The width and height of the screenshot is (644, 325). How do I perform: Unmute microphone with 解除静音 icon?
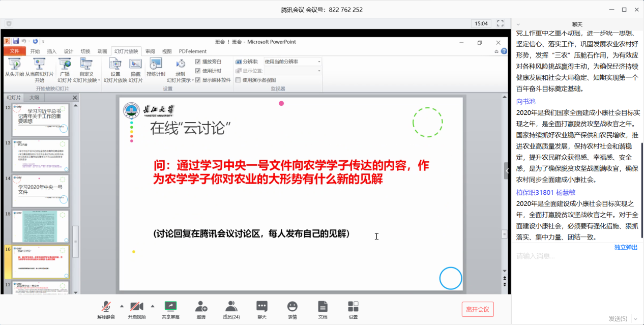(x=106, y=307)
